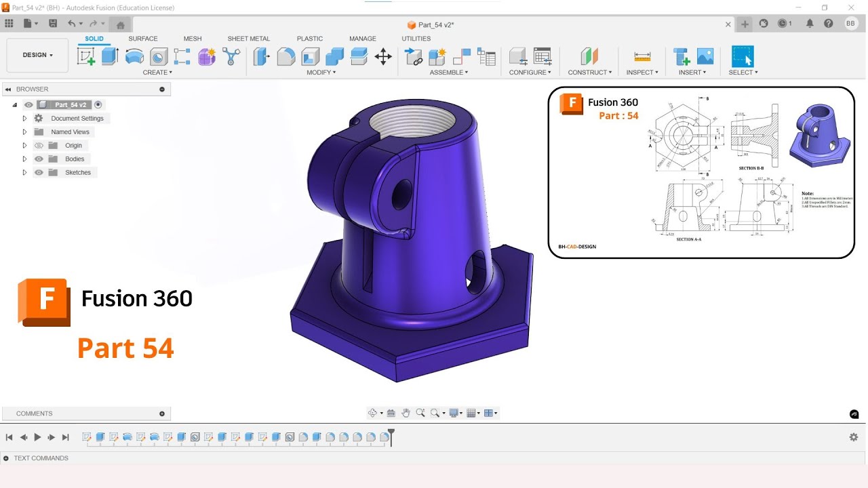Expand the Comments panel plus button
The height and width of the screenshot is (488, 868).
pos(162,413)
